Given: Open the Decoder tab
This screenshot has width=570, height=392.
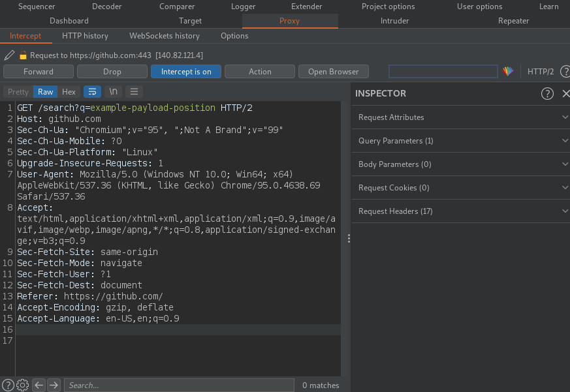Looking at the screenshot, I should point(107,7).
